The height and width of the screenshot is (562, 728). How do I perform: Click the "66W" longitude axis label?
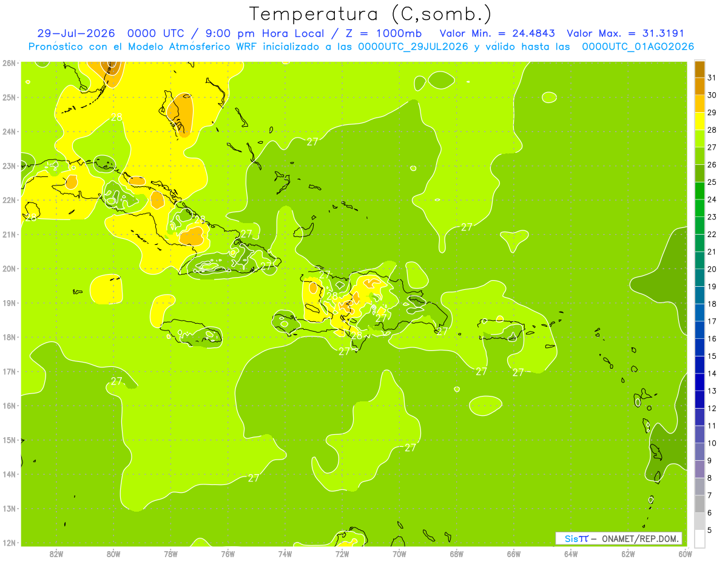pos(514,554)
